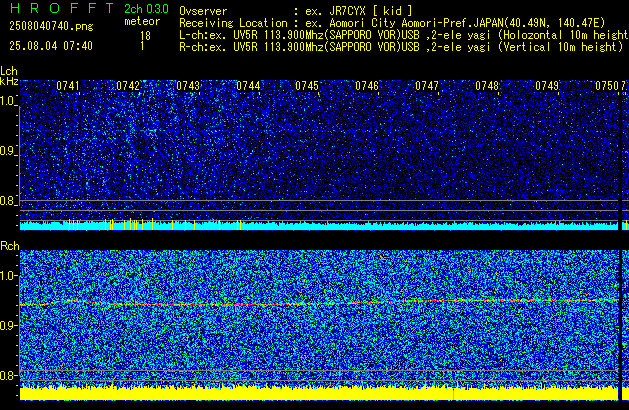This screenshot has height=410, width=629.
Task: Click the R-ch receiver description line
Action: pyautogui.click(x=401, y=47)
